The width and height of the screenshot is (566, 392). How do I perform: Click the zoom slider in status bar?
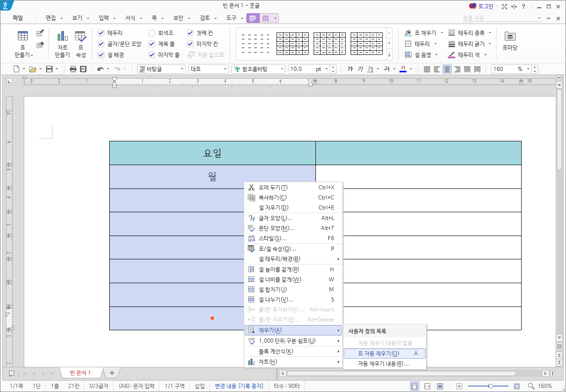click(x=491, y=386)
